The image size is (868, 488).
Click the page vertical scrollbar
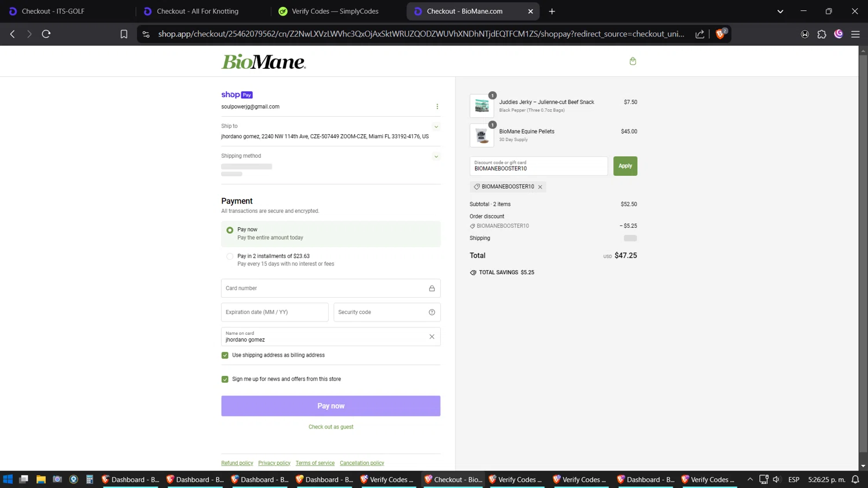[863, 254]
